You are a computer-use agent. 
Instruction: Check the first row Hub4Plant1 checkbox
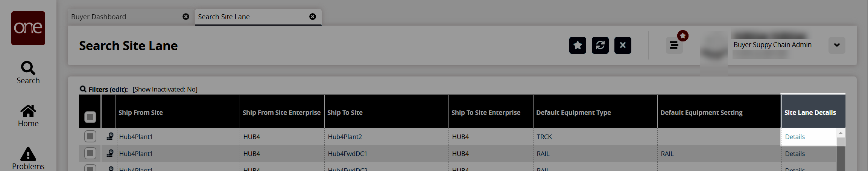pyautogui.click(x=90, y=136)
